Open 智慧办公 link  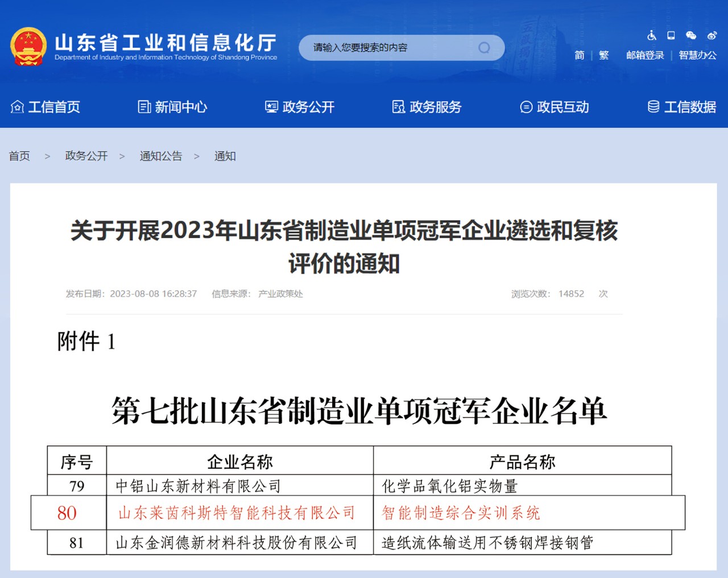coord(697,55)
